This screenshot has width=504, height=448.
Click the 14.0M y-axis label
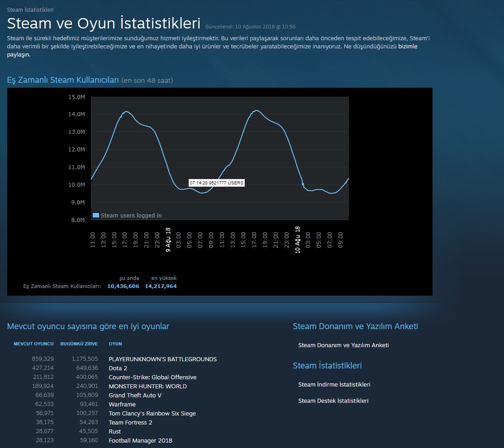tap(76, 114)
